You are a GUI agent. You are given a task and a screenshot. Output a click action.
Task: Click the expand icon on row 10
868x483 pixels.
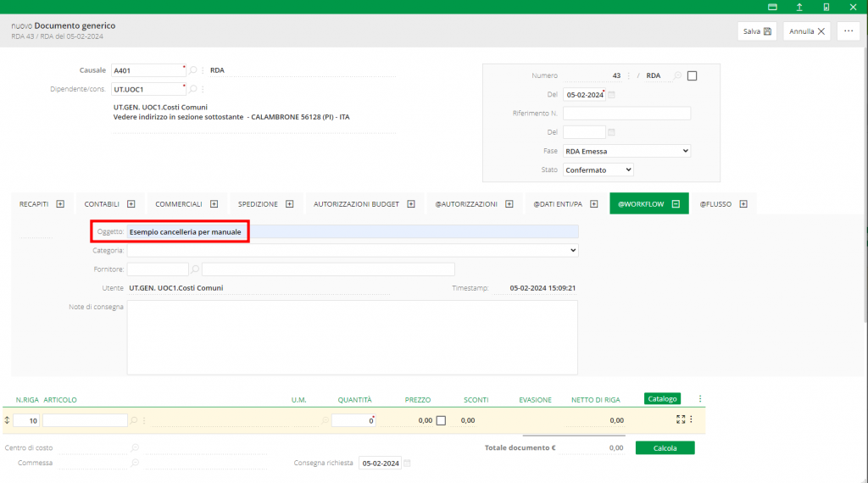point(680,419)
